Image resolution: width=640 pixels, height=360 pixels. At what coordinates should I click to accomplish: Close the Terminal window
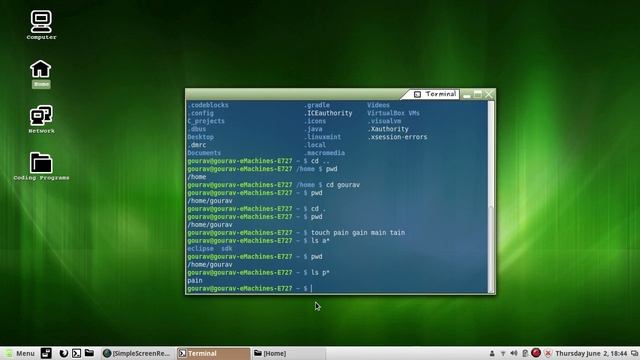(x=489, y=94)
